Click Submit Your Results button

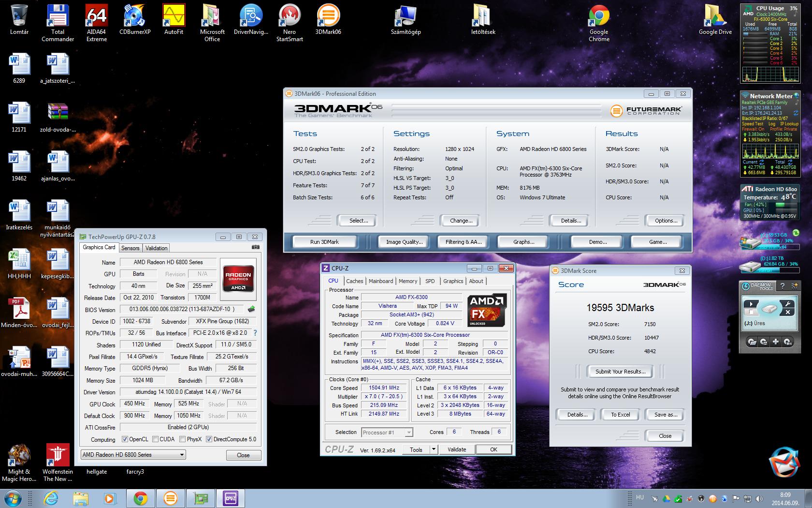pos(620,372)
